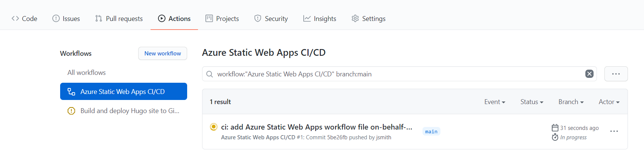Switch to the Pull requests tab
The height and width of the screenshot is (158, 644).
(x=119, y=19)
